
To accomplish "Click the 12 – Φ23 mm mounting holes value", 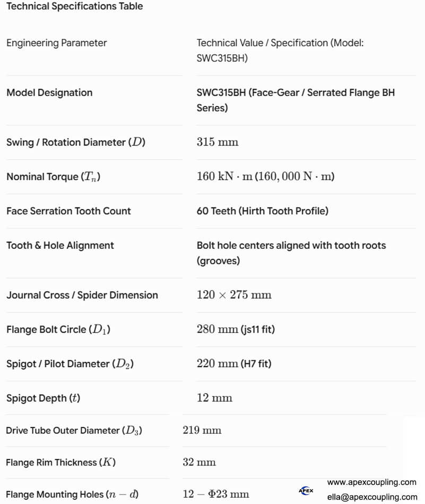I will pyautogui.click(x=216, y=494).
